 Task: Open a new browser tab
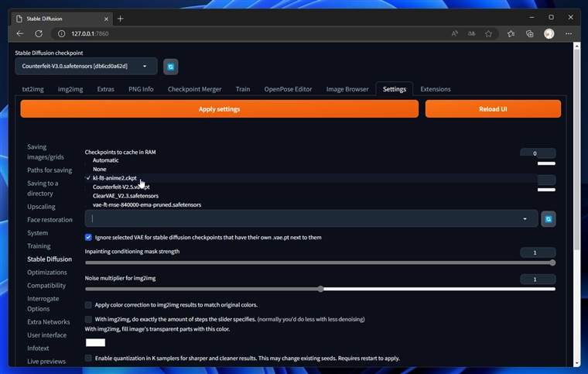tap(121, 19)
